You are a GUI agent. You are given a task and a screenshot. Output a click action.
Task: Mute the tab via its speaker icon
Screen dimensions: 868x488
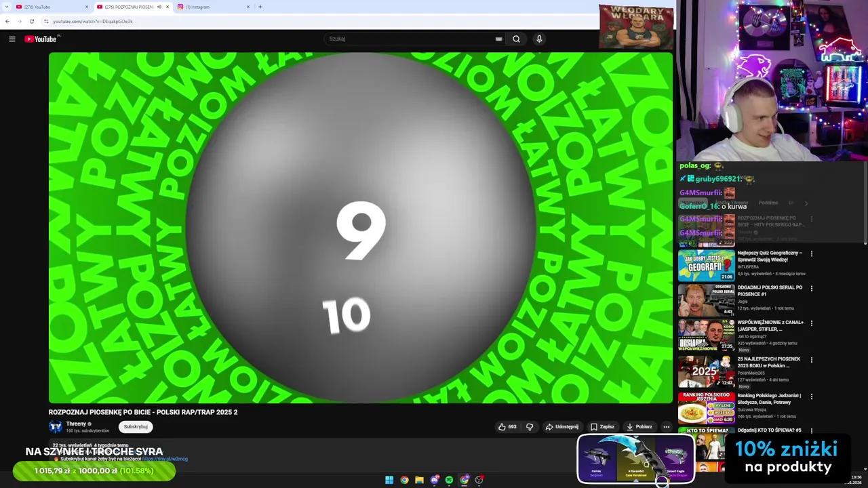159,7
